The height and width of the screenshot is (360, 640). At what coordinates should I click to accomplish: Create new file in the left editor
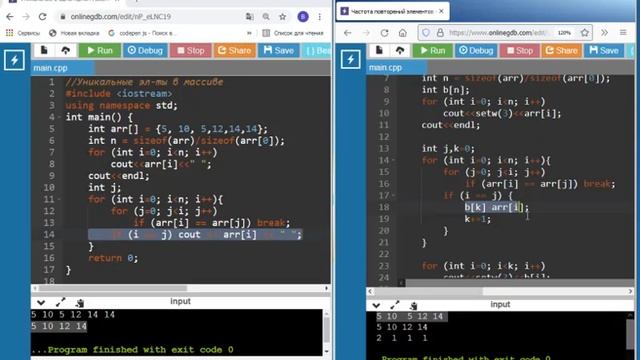click(x=44, y=50)
